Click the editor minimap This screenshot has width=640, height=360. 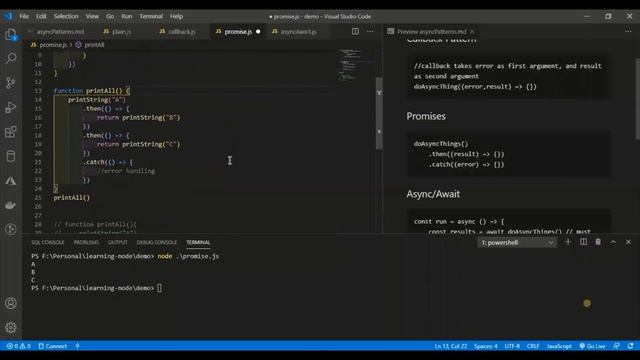(356, 65)
